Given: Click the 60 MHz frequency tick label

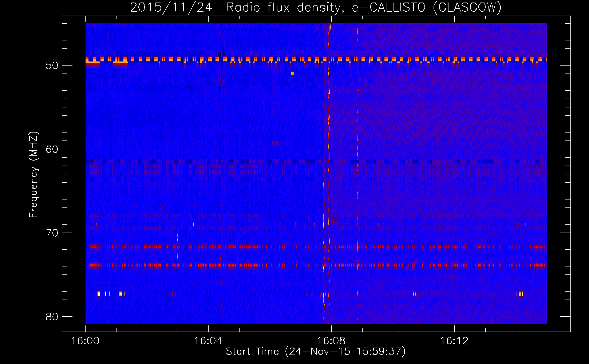Looking at the screenshot, I should (52, 149).
